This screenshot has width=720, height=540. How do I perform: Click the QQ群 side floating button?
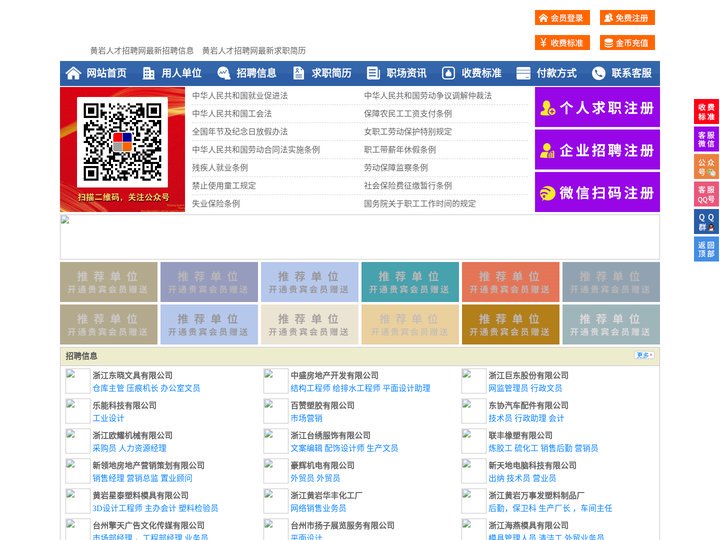point(706,222)
